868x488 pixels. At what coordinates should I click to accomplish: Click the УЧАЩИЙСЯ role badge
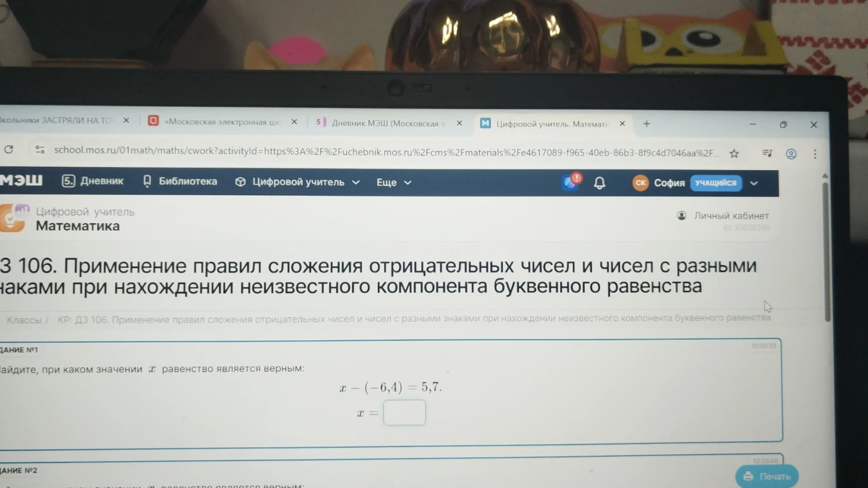[716, 183]
